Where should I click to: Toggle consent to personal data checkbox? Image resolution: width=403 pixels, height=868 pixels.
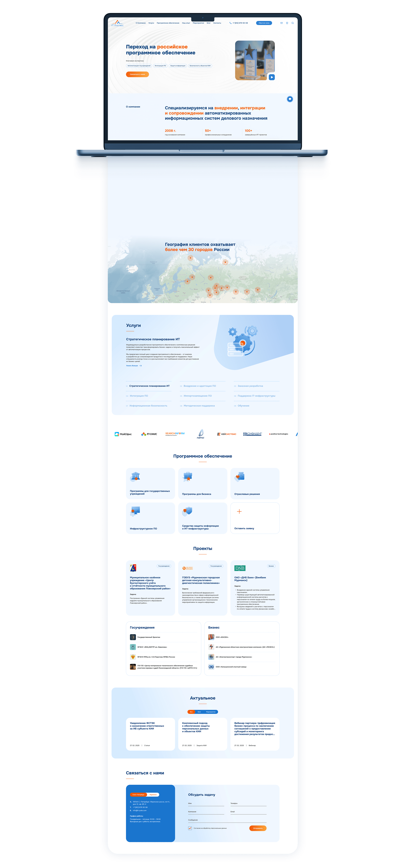pyautogui.click(x=190, y=828)
